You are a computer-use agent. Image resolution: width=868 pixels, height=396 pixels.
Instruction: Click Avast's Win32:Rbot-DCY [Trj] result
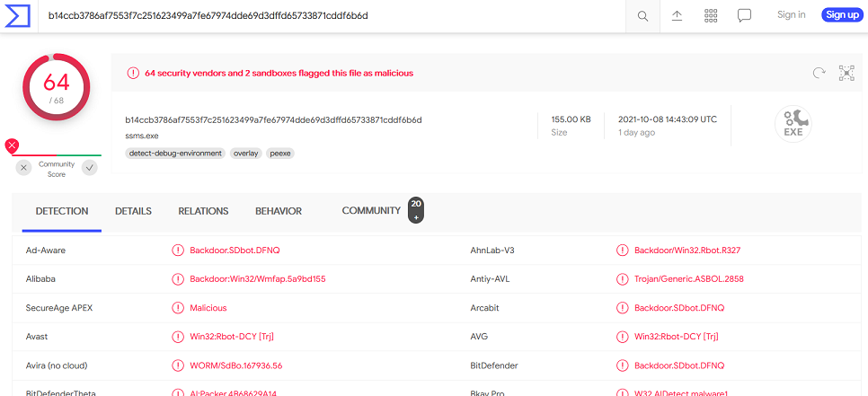(x=232, y=337)
